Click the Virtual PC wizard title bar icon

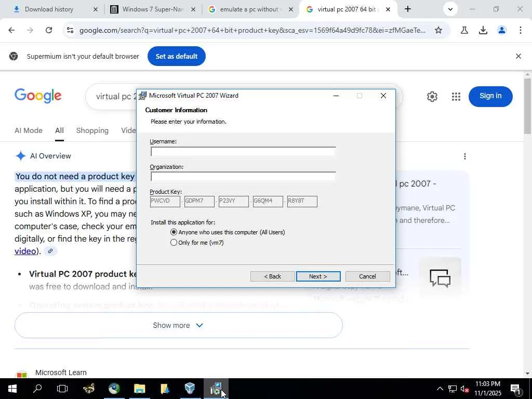(x=143, y=96)
